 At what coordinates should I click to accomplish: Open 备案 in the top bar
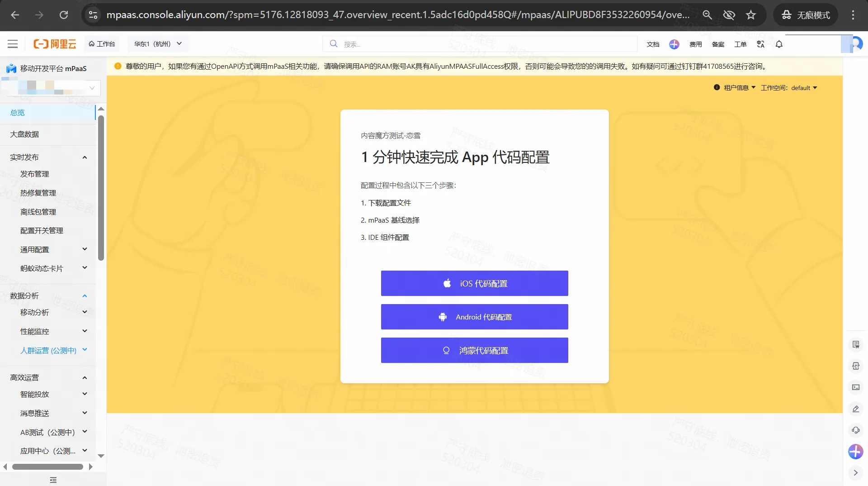tap(718, 44)
